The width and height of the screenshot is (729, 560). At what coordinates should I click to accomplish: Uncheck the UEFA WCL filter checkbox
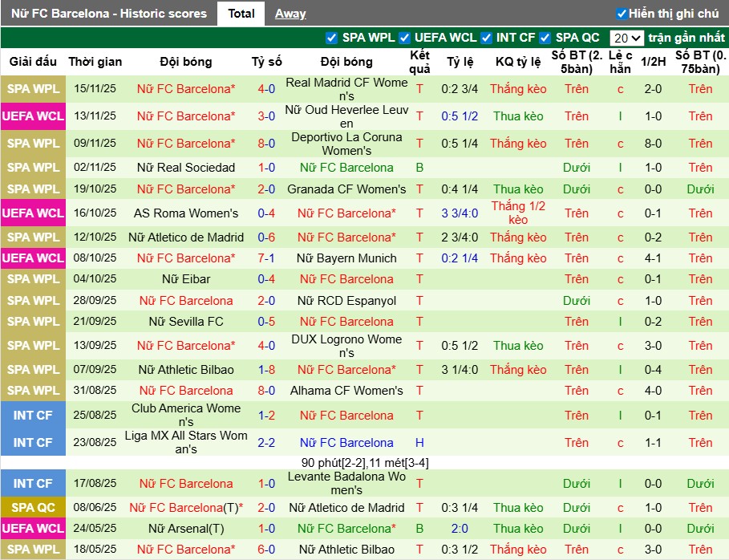pos(404,38)
